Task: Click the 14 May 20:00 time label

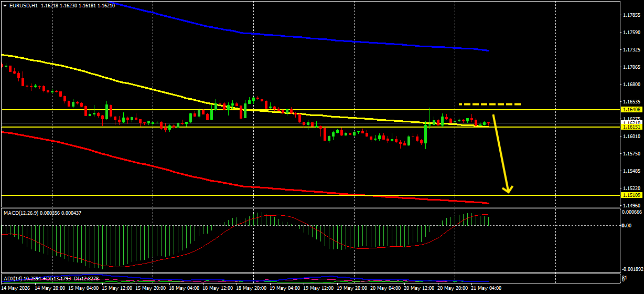Action: [x=50, y=288]
